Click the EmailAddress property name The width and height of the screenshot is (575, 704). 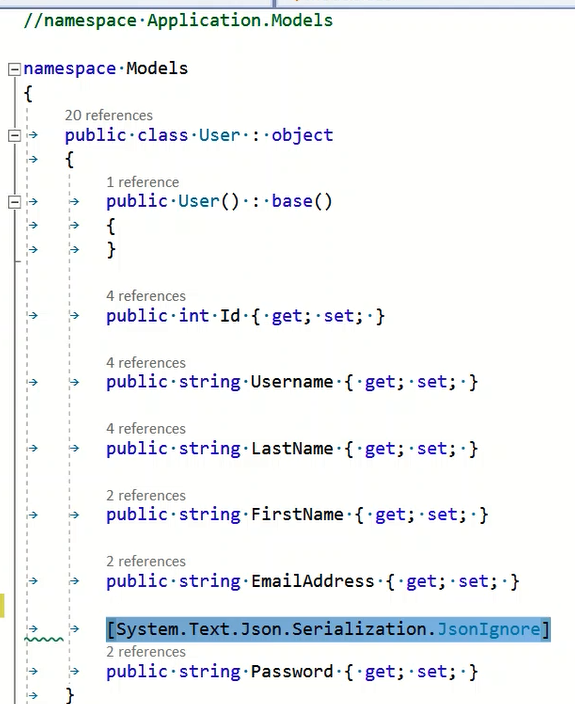click(312, 581)
